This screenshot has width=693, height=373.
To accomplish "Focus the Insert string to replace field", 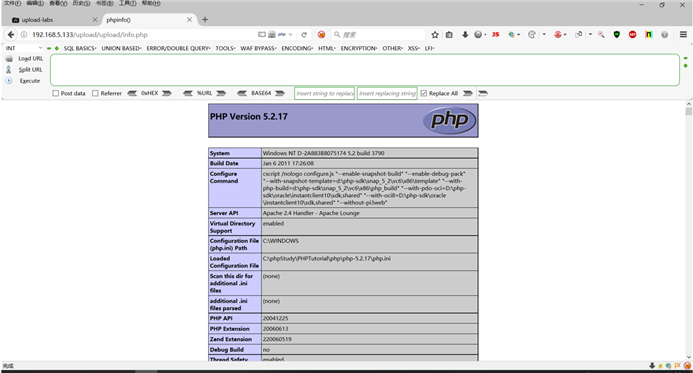I will click(324, 93).
